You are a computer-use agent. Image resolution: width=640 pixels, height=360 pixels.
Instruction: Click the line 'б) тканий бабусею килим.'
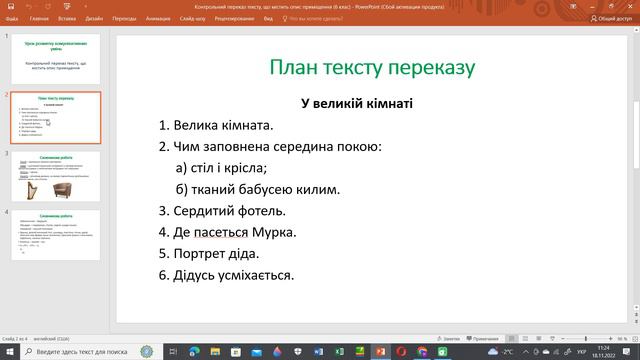[258, 189]
